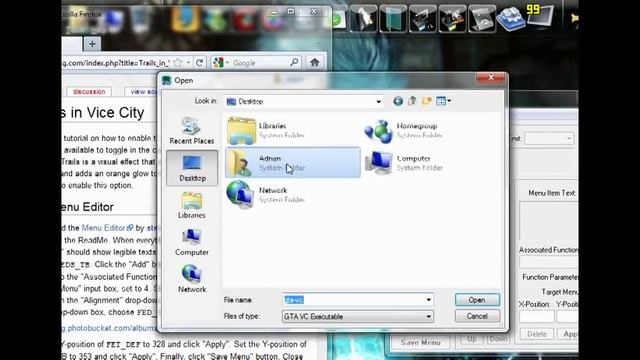Open the Files of type dropdown
640x360 pixels.
[x=428, y=316]
